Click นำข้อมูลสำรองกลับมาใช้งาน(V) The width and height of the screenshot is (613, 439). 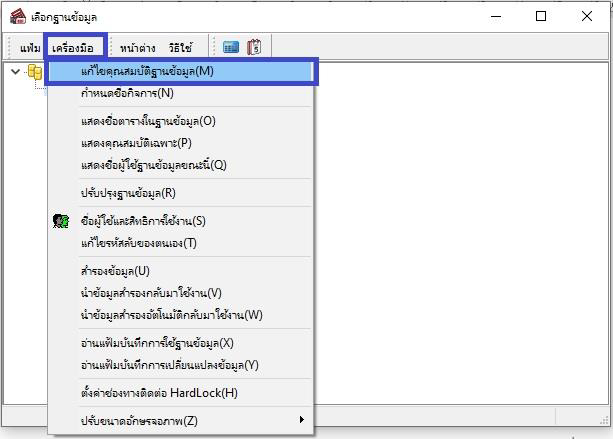(x=151, y=293)
